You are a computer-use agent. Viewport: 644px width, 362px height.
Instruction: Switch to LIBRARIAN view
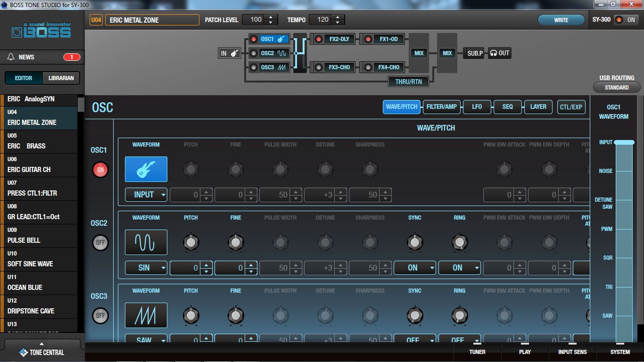click(x=61, y=78)
